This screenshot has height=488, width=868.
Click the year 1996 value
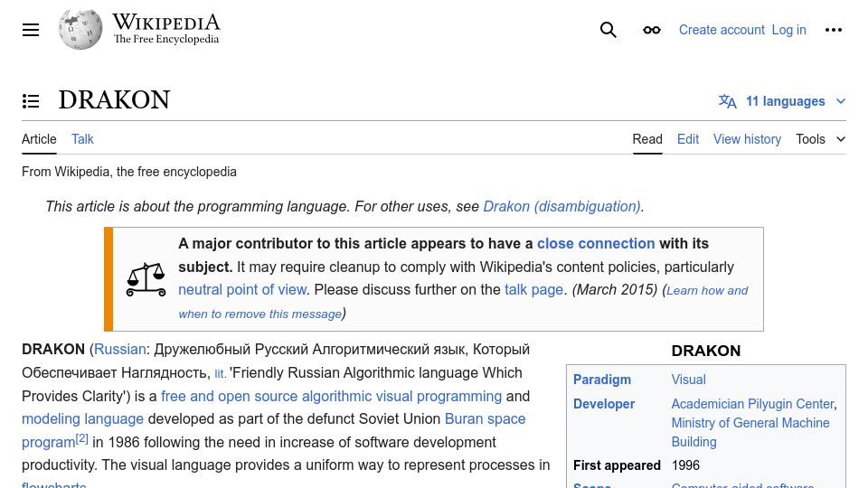pos(685,465)
